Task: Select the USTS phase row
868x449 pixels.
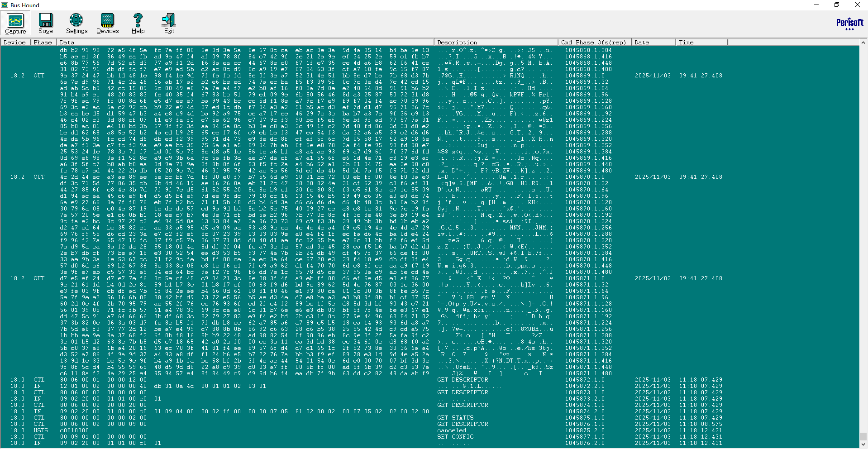Action: click(41, 430)
